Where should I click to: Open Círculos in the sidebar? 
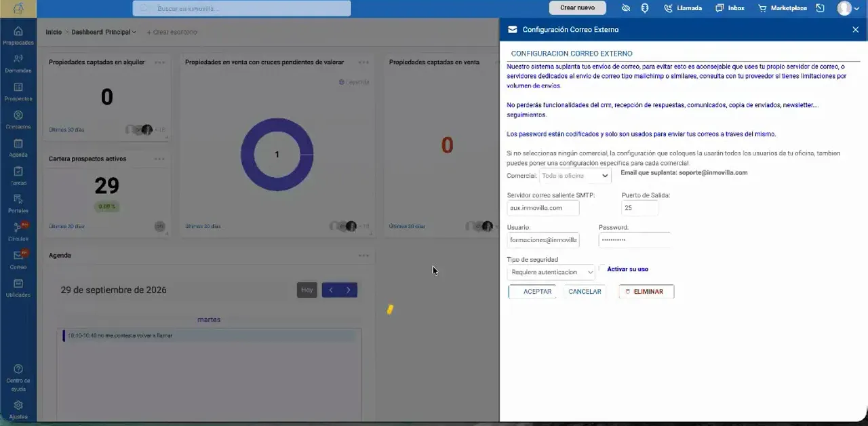pos(18,233)
